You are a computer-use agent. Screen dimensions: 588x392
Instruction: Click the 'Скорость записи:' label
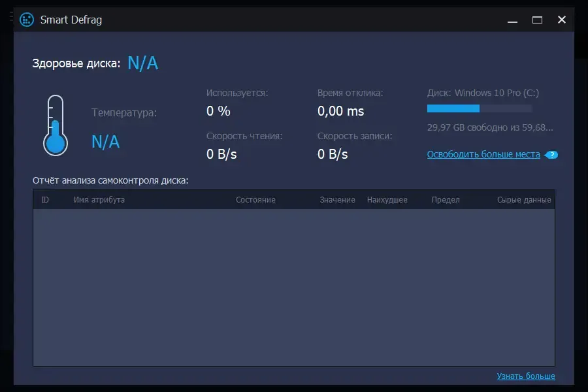click(x=355, y=136)
